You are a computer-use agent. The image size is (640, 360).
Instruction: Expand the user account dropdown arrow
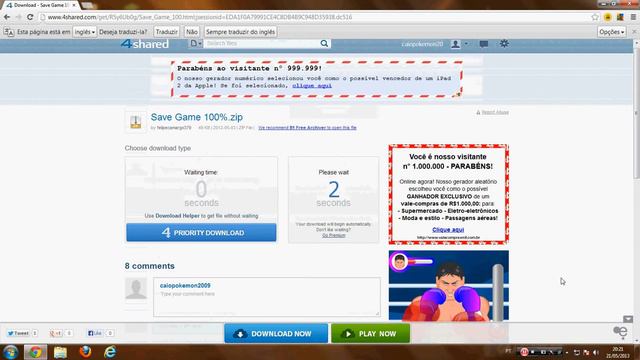[466, 44]
